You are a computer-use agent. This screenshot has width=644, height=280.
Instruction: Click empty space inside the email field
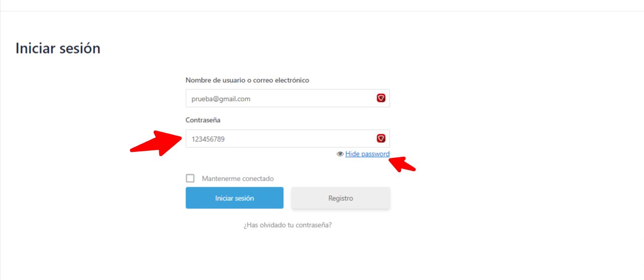pos(313,98)
